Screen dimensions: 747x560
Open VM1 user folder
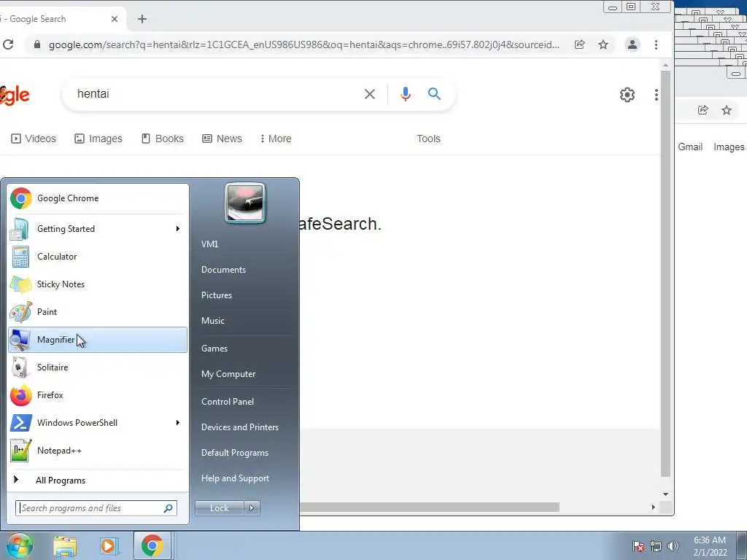pyautogui.click(x=209, y=244)
